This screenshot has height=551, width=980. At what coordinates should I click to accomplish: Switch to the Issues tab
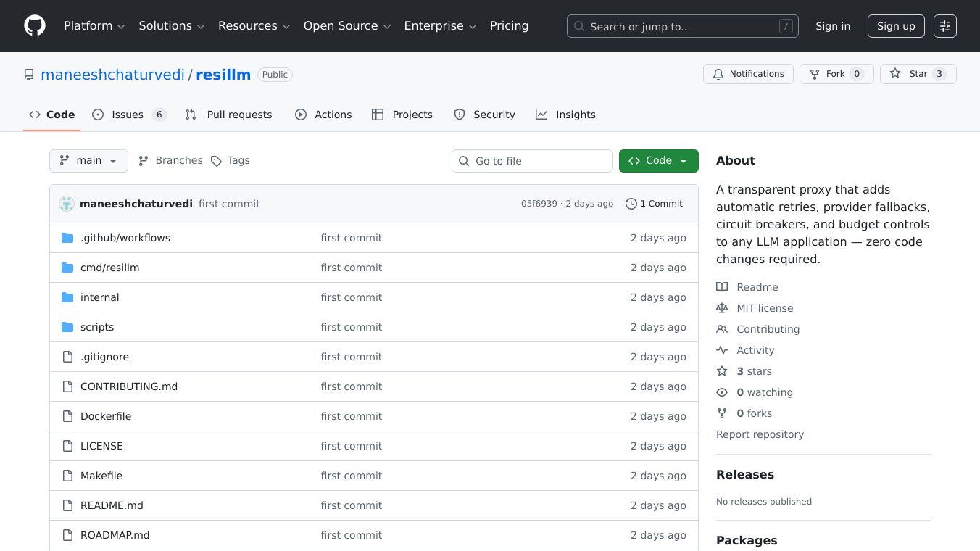[x=129, y=115]
